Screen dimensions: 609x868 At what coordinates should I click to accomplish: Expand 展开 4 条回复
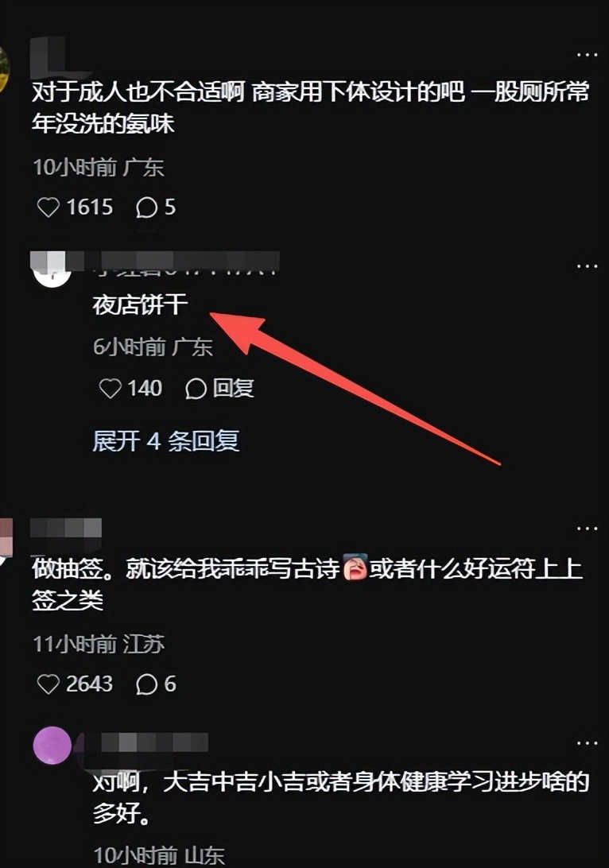(x=165, y=441)
